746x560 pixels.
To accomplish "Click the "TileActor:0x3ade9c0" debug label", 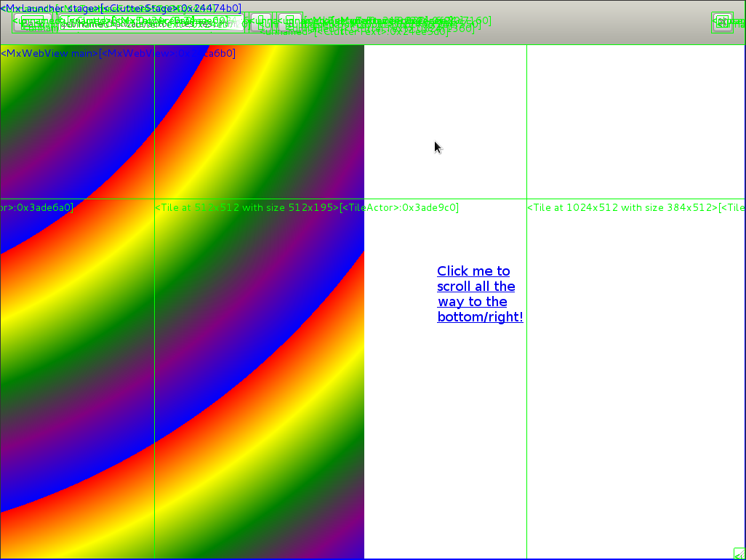I will (x=399, y=208).
